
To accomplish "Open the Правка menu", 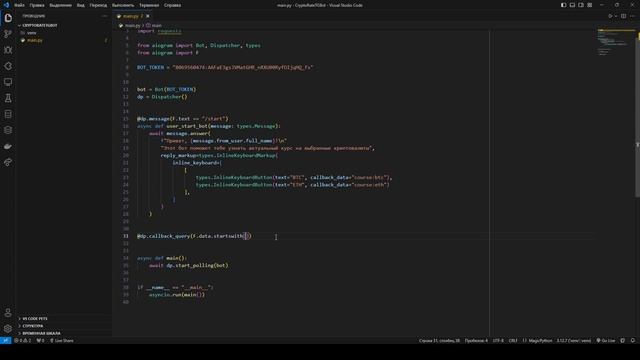I will tap(37, 5).
